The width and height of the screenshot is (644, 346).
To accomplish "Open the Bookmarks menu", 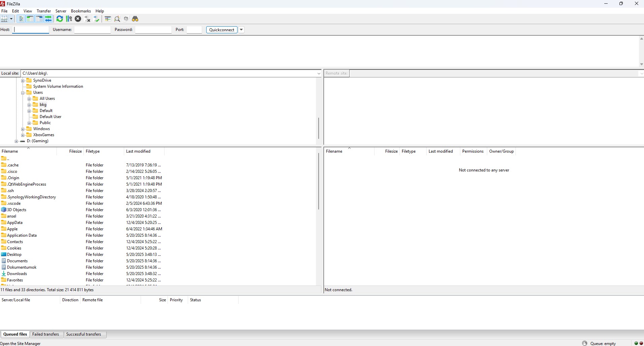I will (81, 11).
